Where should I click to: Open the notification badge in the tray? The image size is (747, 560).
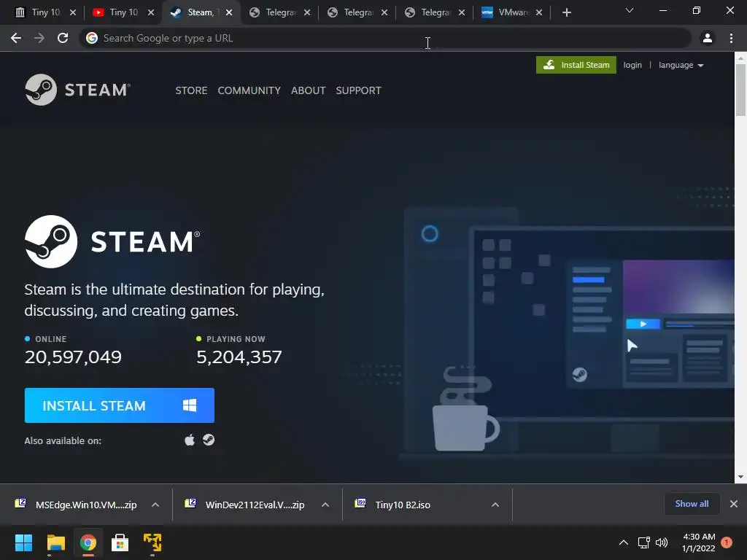[727, 542]
